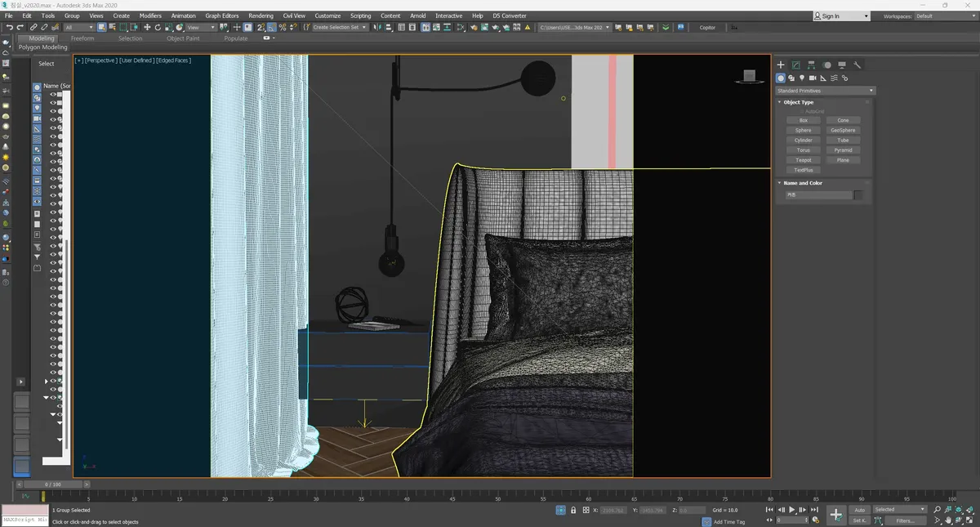Open the Standard Primitives dropdown

[825, 91]
